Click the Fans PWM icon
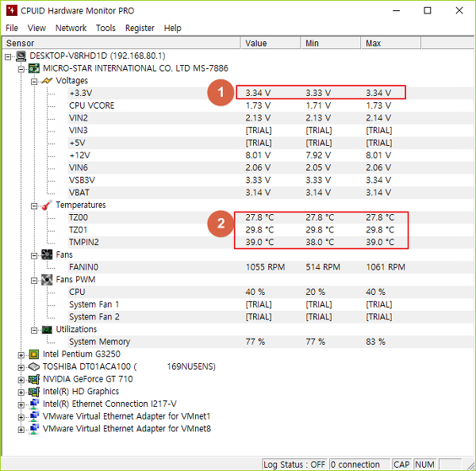The height and width of the screenshot is (471, 476). [x=47, y=279]
